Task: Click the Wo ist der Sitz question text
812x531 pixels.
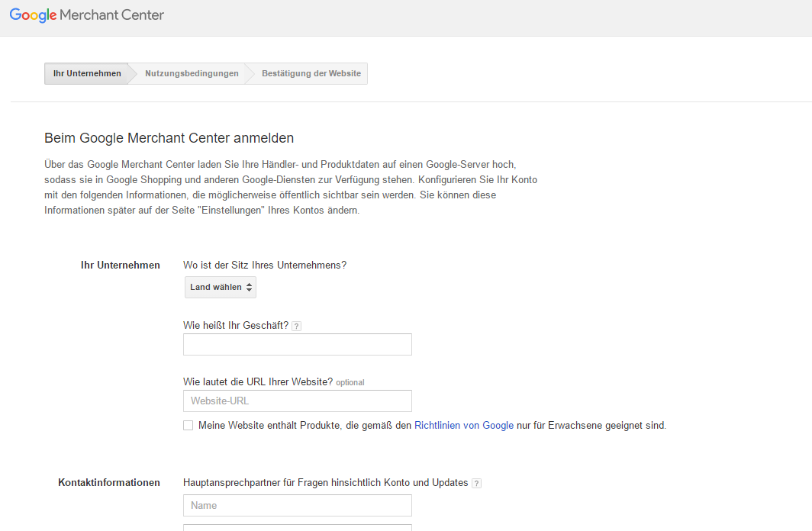Action: pyautogui.click(x=265, y=265)
